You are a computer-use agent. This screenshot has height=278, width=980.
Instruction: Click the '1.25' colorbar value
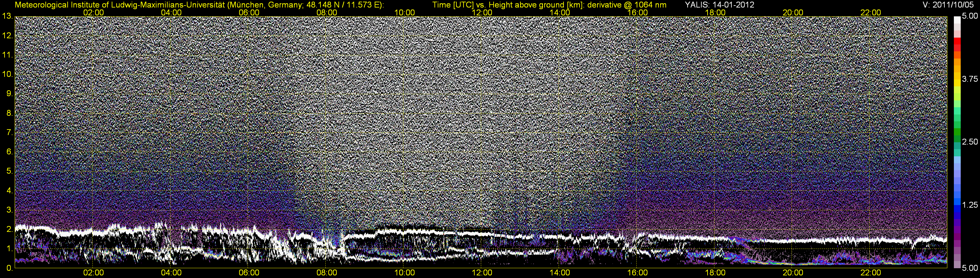click(x=970, y=205)
